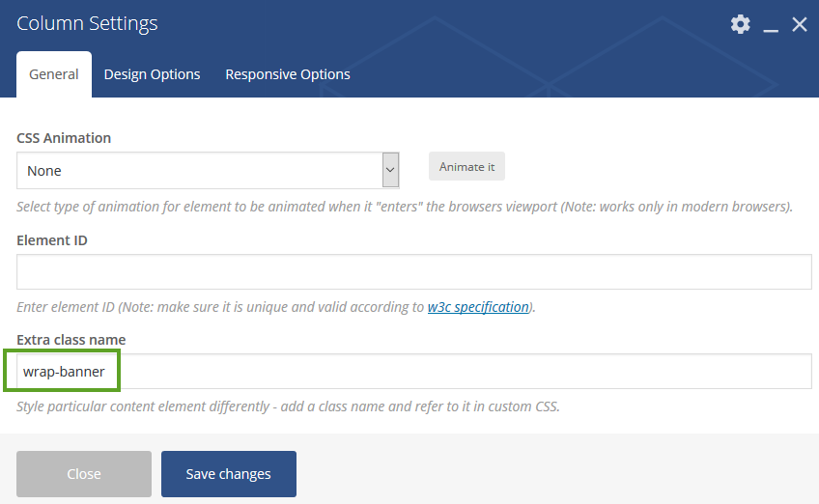Click the gray Close button
The width and height of the screenshot is (819, 504).
click(x=84, y=474)
